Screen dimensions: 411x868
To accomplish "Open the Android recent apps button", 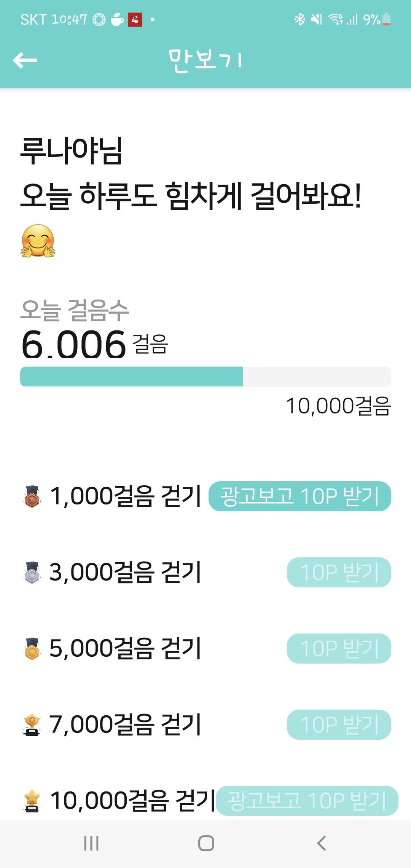I will pos(91,843).
